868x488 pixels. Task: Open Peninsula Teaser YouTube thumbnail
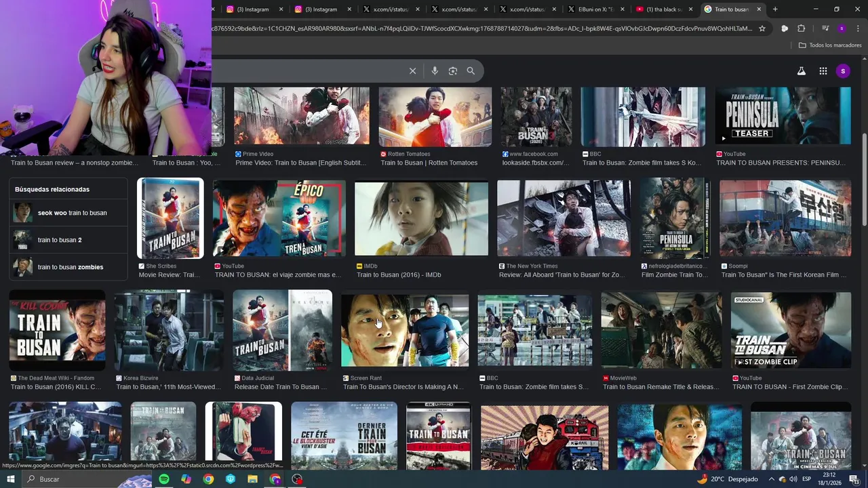click(783, 116)
